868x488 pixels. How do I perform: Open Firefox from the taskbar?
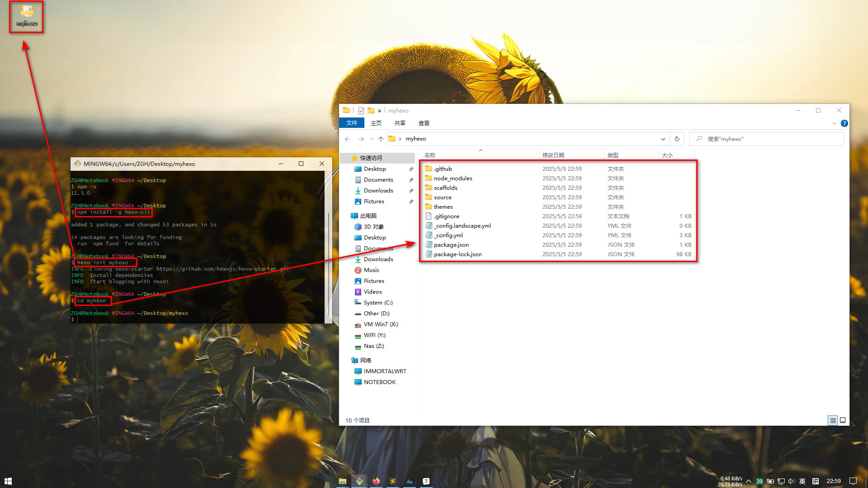click(376, 481)
